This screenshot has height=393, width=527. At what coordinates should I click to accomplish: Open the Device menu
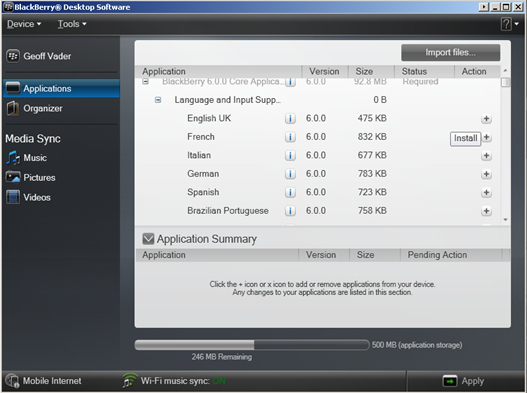click(x=24, y=24)
